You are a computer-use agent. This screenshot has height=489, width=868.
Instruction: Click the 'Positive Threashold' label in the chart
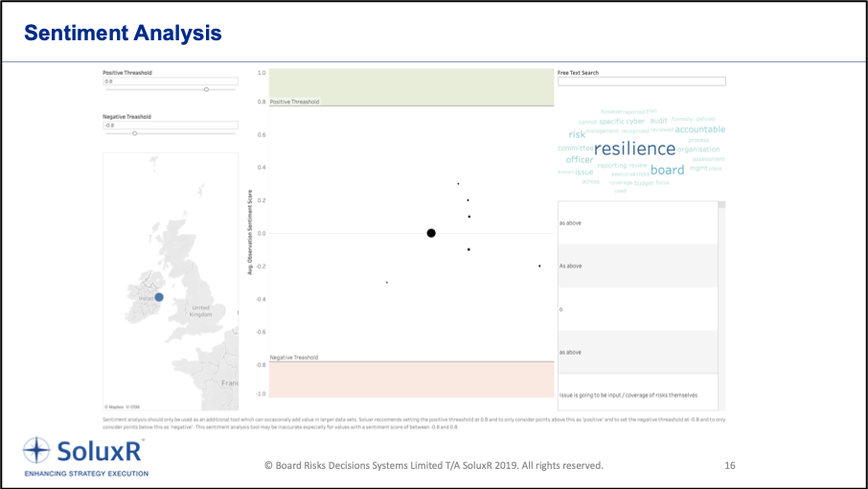coord(294,102)
